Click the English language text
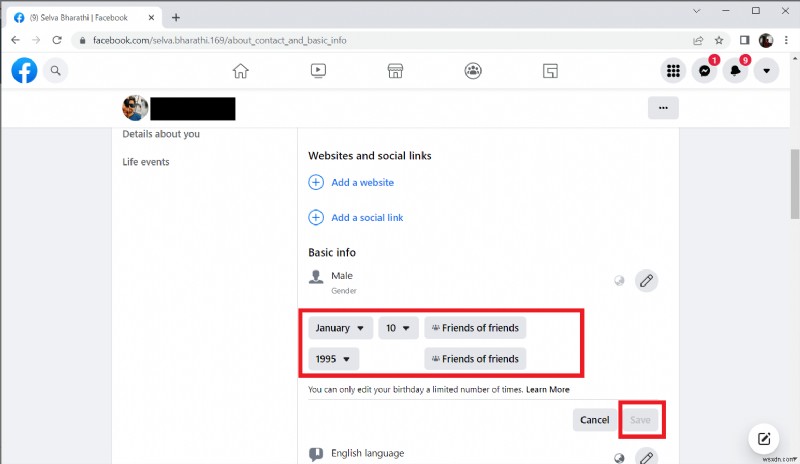Viewport: 800px width, 464px height. pos(367,453)
